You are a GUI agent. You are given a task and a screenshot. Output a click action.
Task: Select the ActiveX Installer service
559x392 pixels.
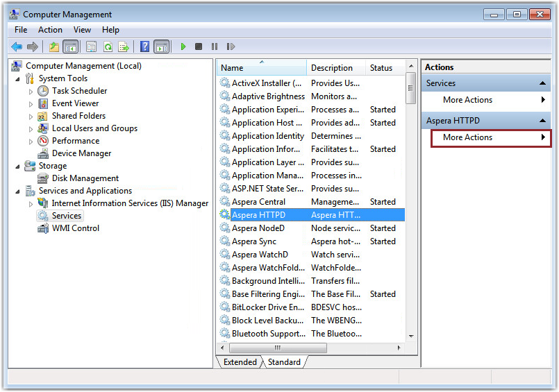(311, 83)
